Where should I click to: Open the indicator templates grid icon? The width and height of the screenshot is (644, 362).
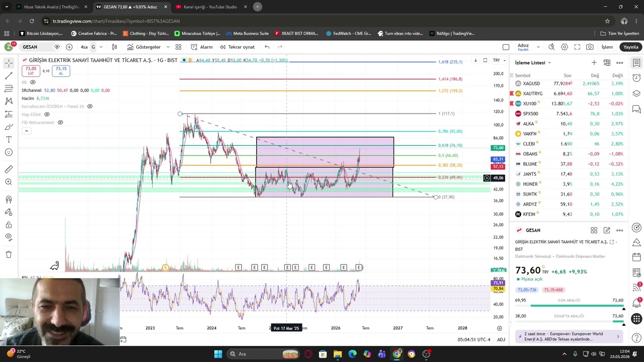(178, 47)
